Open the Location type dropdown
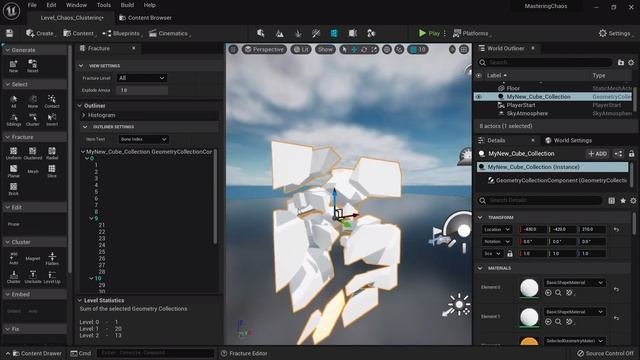The image size is (640, 360). 497,229
